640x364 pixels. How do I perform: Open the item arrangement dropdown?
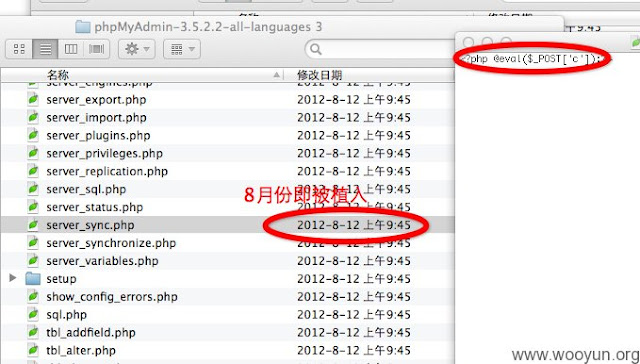(182, 49)
